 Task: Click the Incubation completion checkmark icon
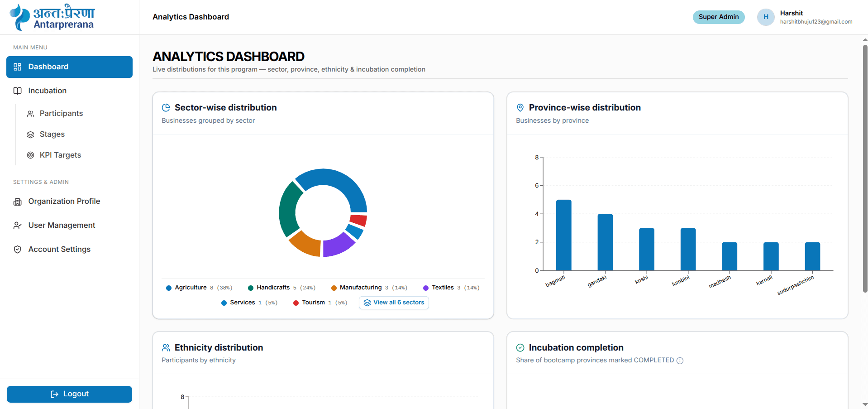pos(520,347)
